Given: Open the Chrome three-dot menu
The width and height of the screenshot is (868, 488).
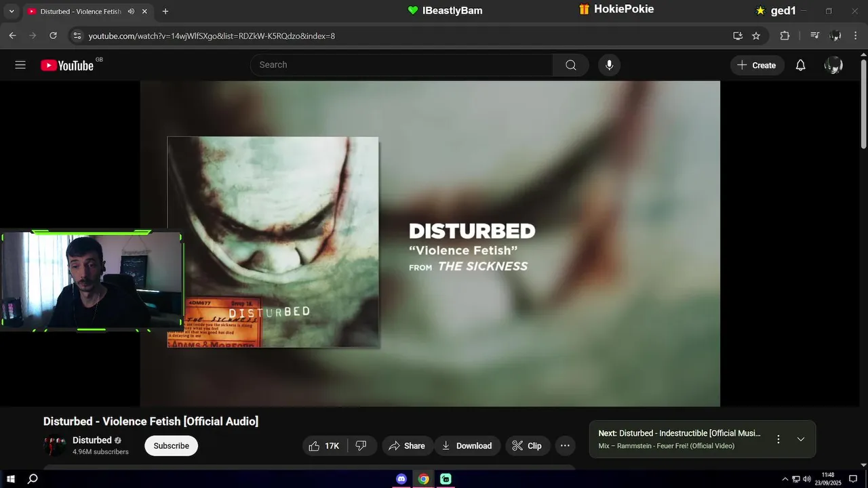Looking at the screenshot, I should coord(855,36).
